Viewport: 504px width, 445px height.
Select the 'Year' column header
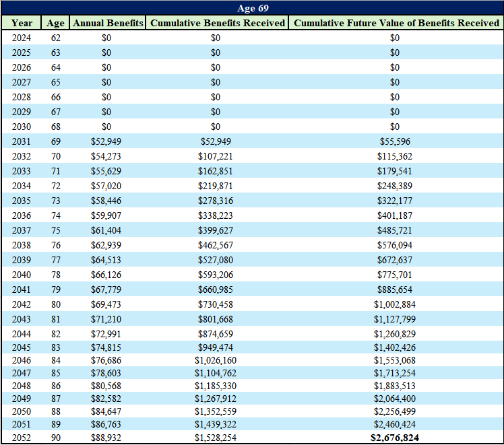coord(22,23)
